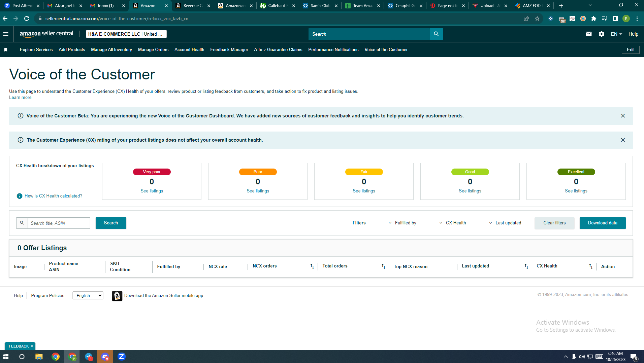Go back with browser back arrow
This screenshot has height=363, width=644.
pyautogui.click(x=5, y=19)
